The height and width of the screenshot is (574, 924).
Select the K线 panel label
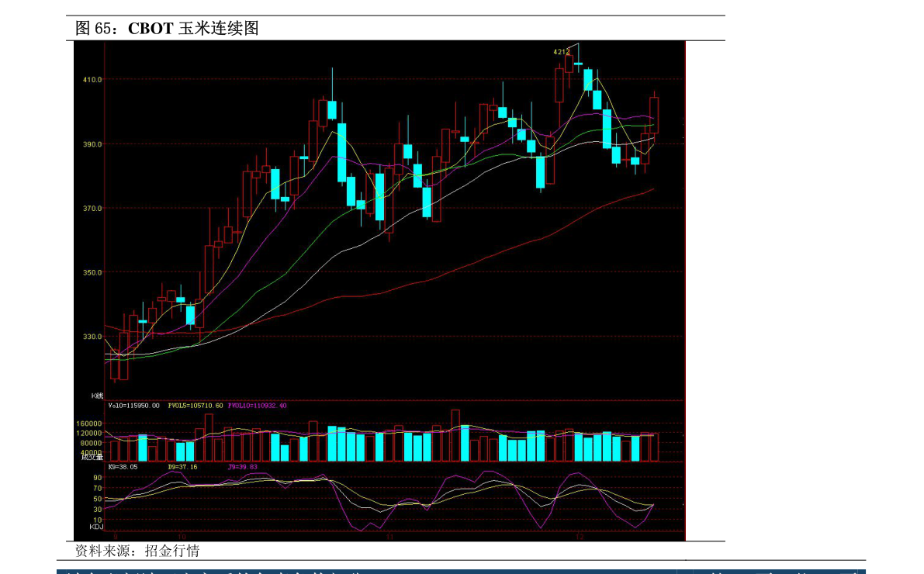tap(97, 396)
